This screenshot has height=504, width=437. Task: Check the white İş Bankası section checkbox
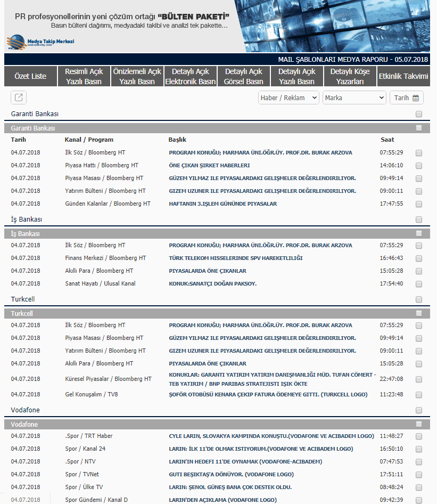click(x=419, y=220)
